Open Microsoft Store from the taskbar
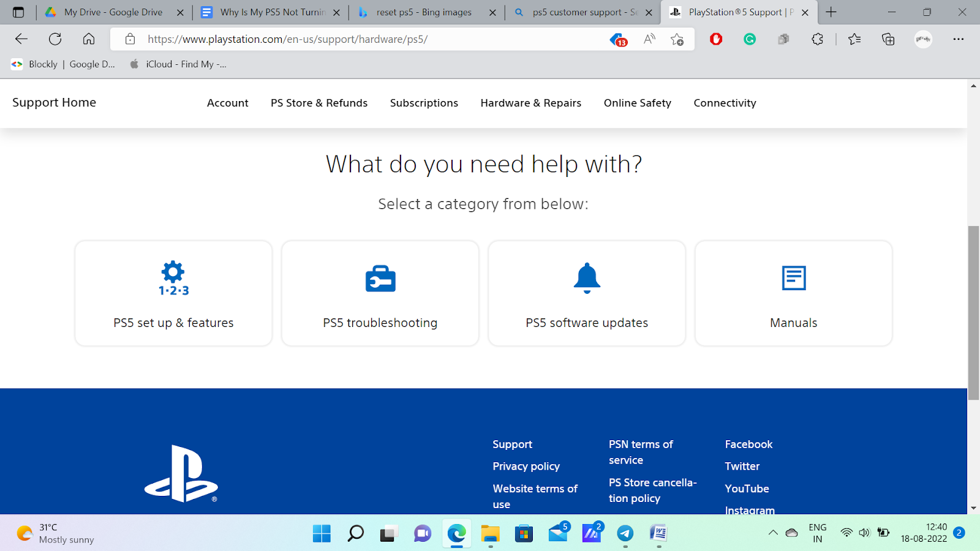This screenshot has width=980, height=551. [524, 533]
